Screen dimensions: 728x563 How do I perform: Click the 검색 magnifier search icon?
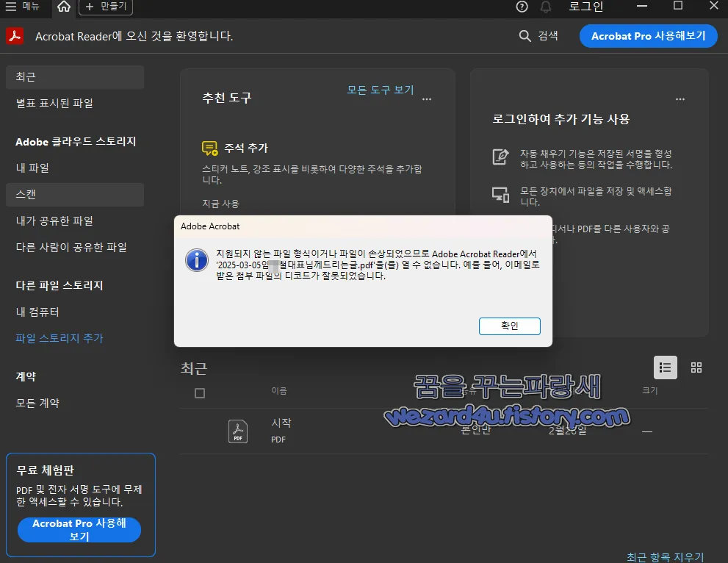[525, 35]
